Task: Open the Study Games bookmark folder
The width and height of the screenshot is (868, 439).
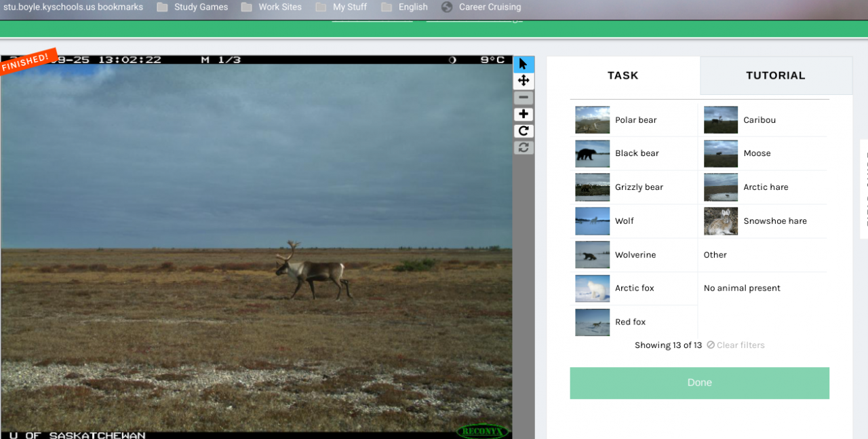Action: [193, 7]
